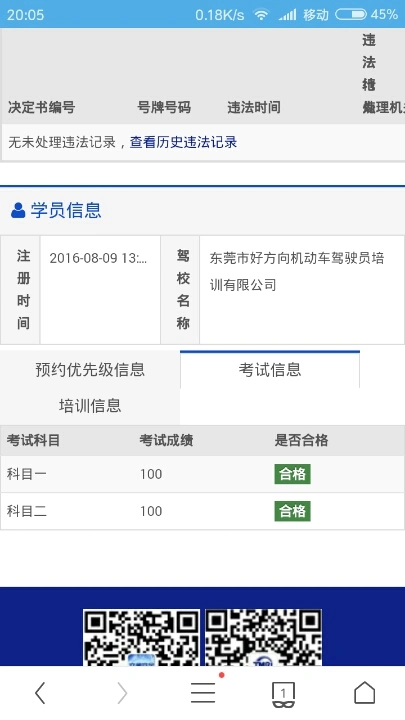Screen dimensions: 405x720
Task: Tap the left QR code image
Action: (141, 637)
